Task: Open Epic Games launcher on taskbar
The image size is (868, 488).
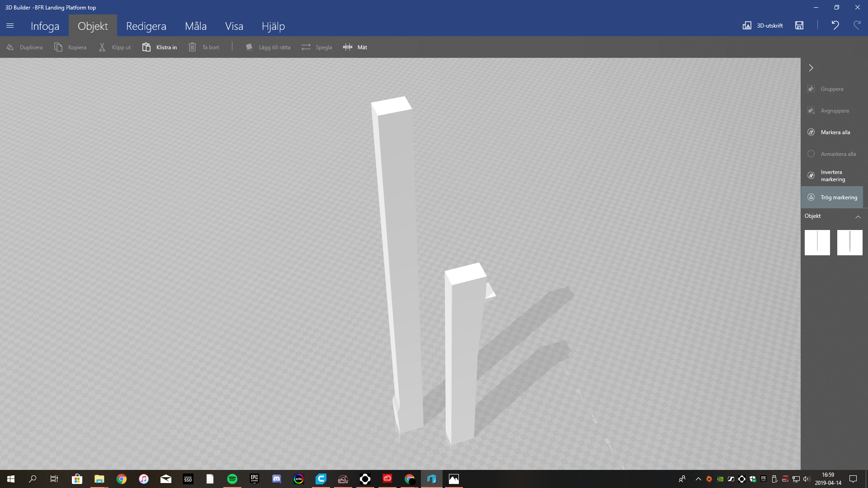Action: tap(255, 479)
